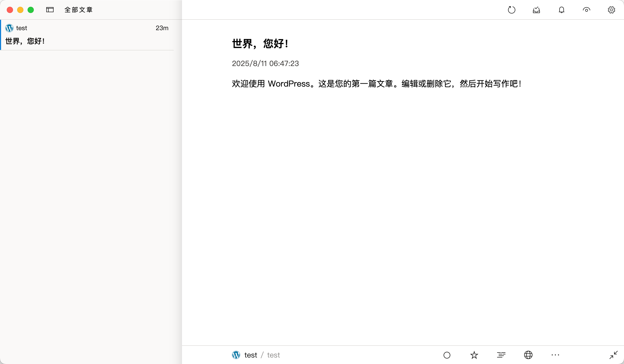This screenshot has width=624, height=364.
Task: Show article table of contents icon
Action: point(501,355)
